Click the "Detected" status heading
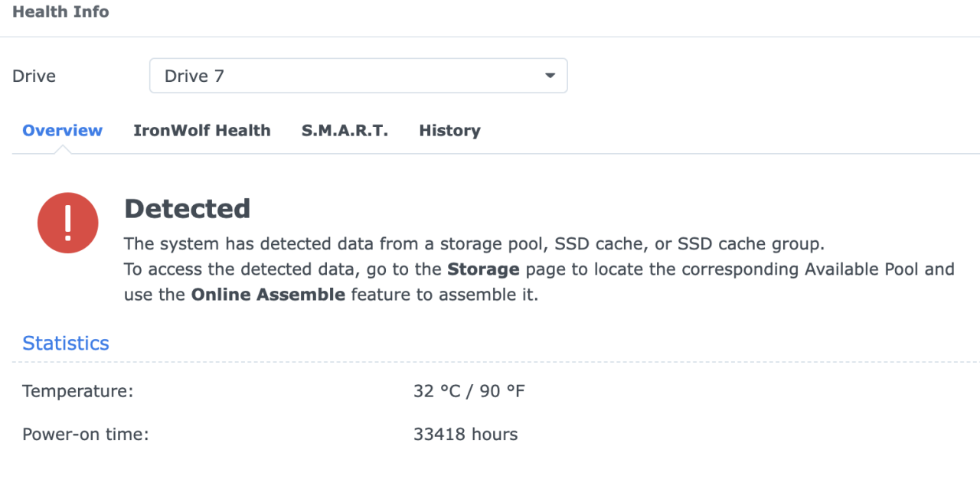Screen dimensions: 980x489 (187, 209)
